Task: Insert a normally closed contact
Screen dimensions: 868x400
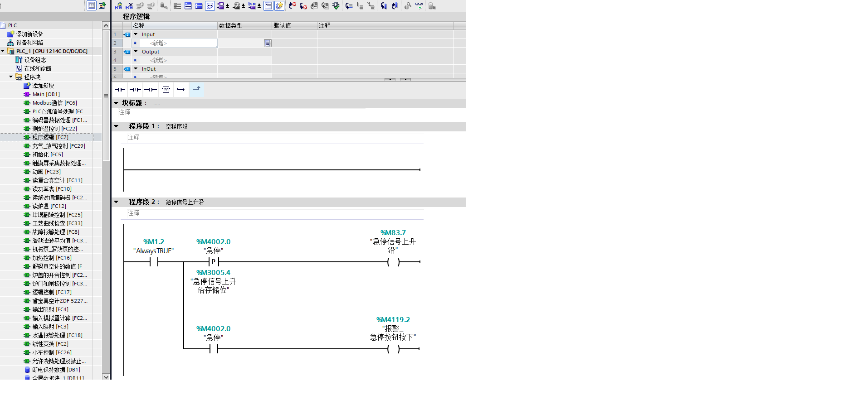Action: tap(135, 90)
